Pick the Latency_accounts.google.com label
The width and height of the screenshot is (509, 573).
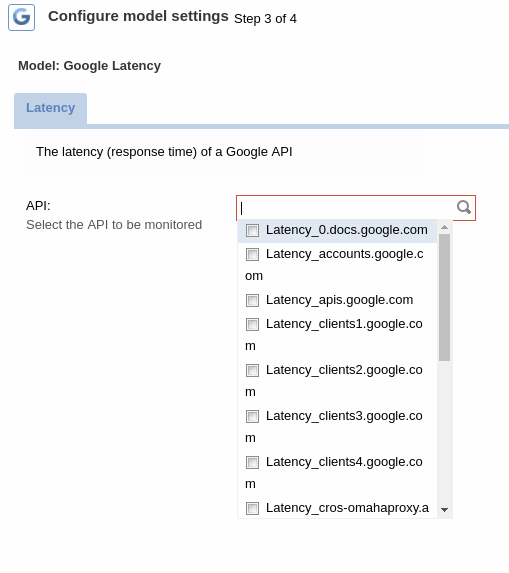(334, 265)
